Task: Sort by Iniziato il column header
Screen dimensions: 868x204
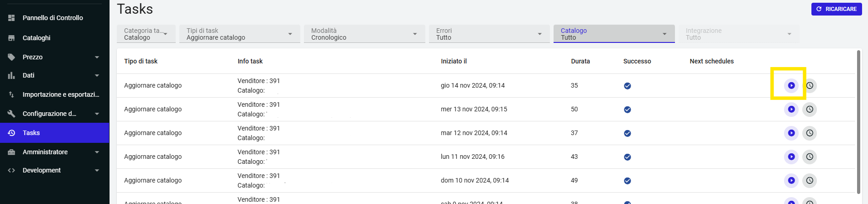Action: (x=454, y=61)
